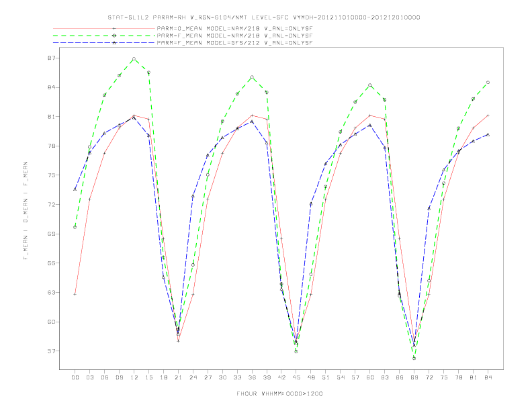Click the blue dashed legend line sample
The width and height of the screenshot is (532, 411).
[104, 43]
